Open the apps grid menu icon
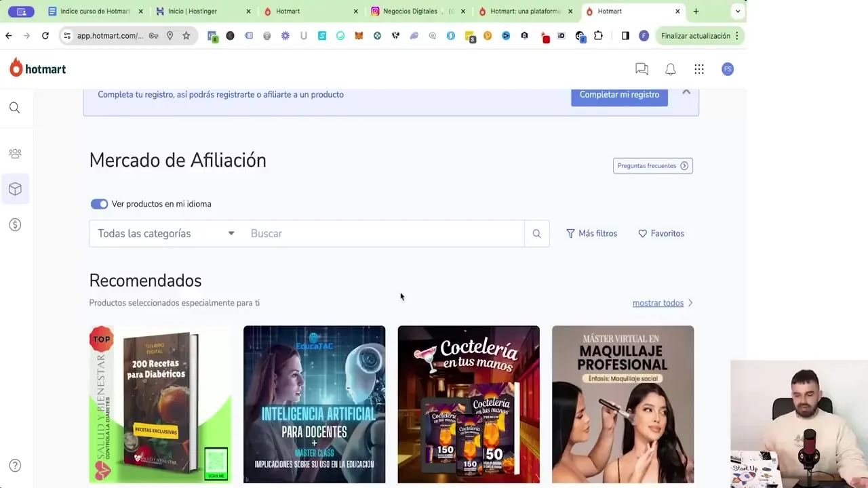Image resolution: width=868 pixels, height=488 pixels. click(699, 69)
